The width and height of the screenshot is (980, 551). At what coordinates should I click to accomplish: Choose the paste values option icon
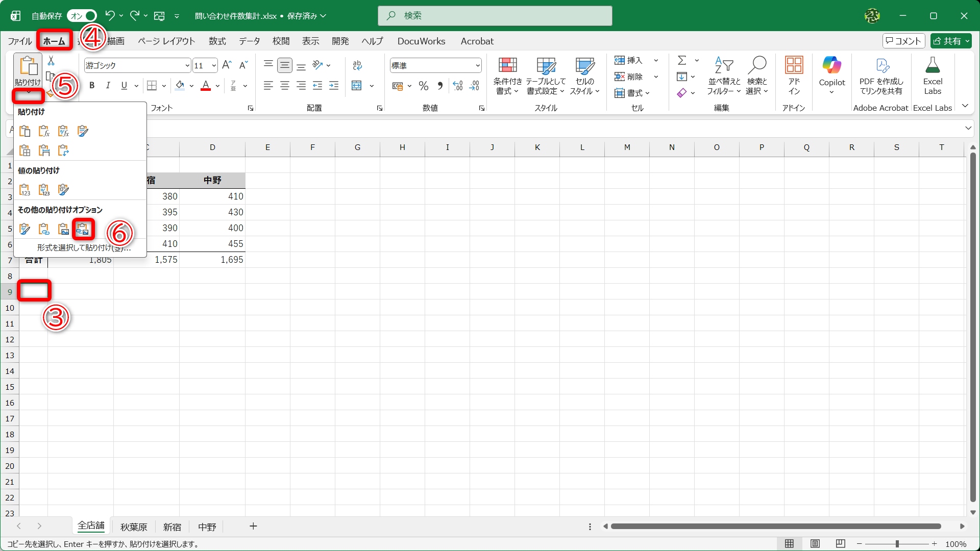pyautogui.click(x=24, y=190)
